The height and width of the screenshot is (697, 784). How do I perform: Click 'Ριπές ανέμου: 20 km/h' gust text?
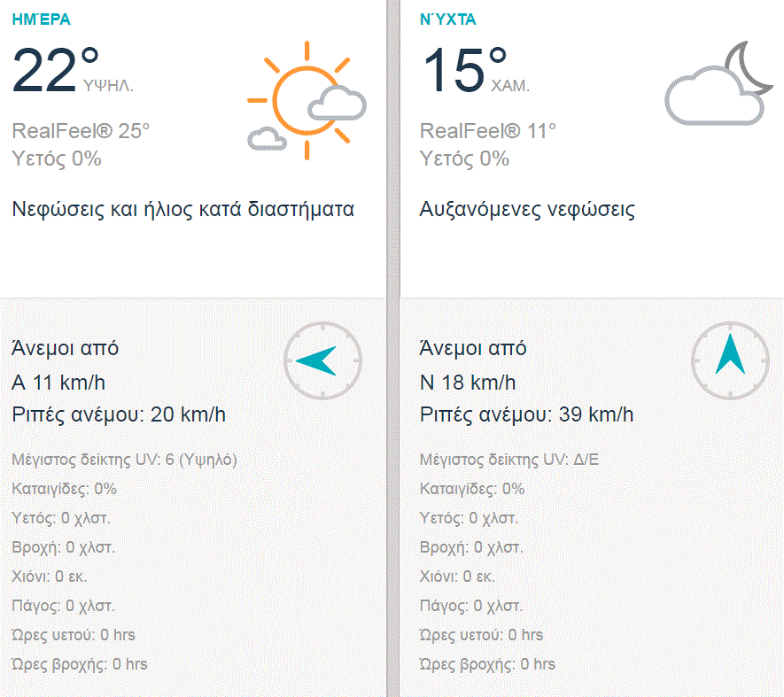coord(119,414)
